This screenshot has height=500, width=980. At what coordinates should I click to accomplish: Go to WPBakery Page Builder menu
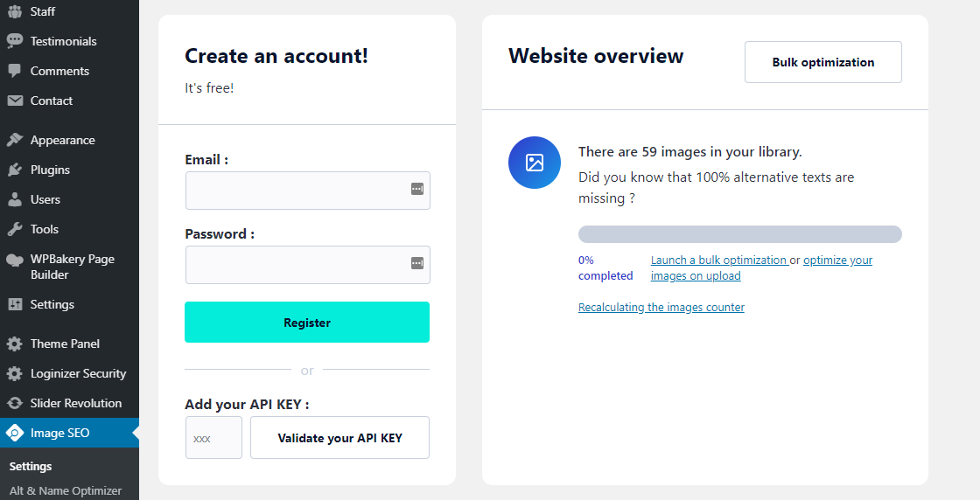(x=72, y=267)
